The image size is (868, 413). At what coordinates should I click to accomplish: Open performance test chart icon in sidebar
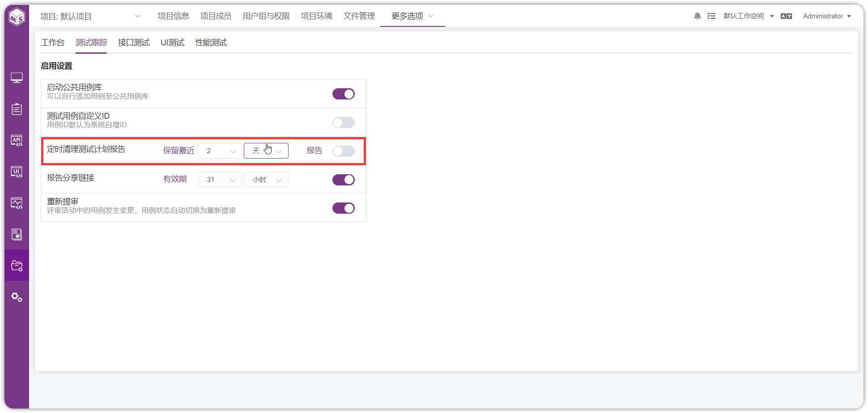tap(17, 203)
